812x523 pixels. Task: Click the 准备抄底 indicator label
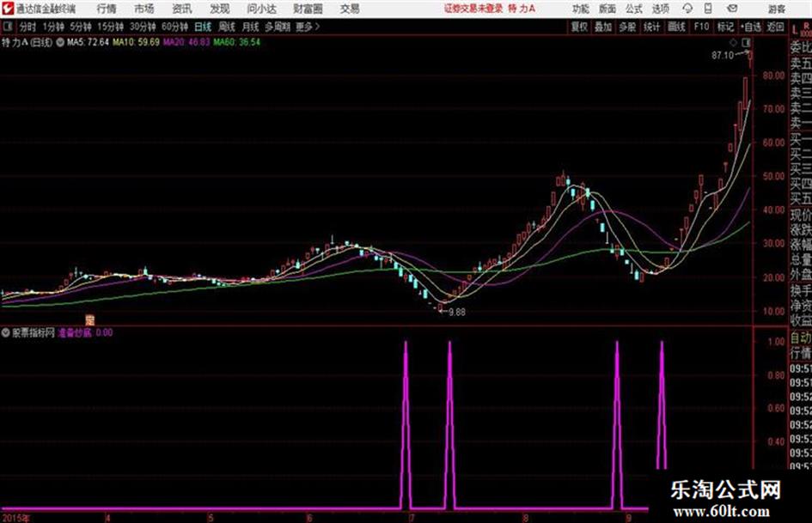click(x=75, y=333)
